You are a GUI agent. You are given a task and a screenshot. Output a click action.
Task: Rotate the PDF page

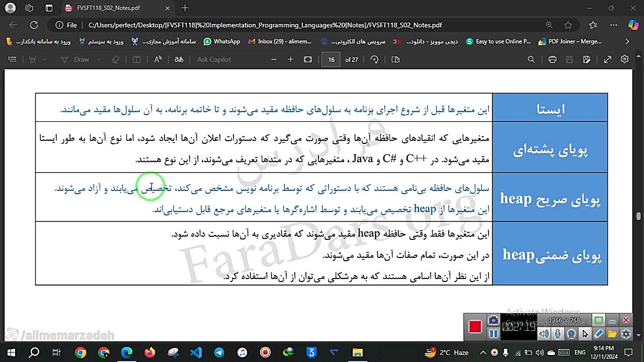(x=374, y=59)
